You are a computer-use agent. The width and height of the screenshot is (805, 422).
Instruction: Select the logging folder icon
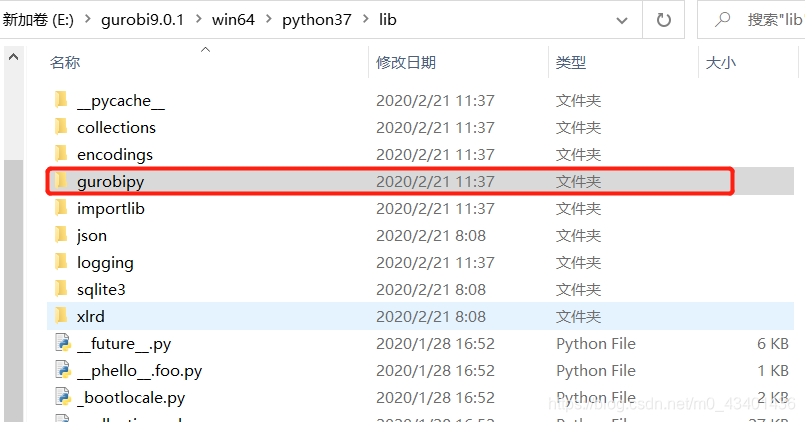tap(61, 262)
